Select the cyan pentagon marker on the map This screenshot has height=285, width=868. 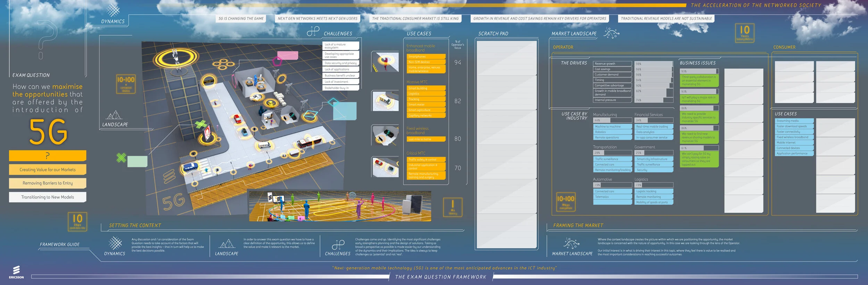[333, 102]
